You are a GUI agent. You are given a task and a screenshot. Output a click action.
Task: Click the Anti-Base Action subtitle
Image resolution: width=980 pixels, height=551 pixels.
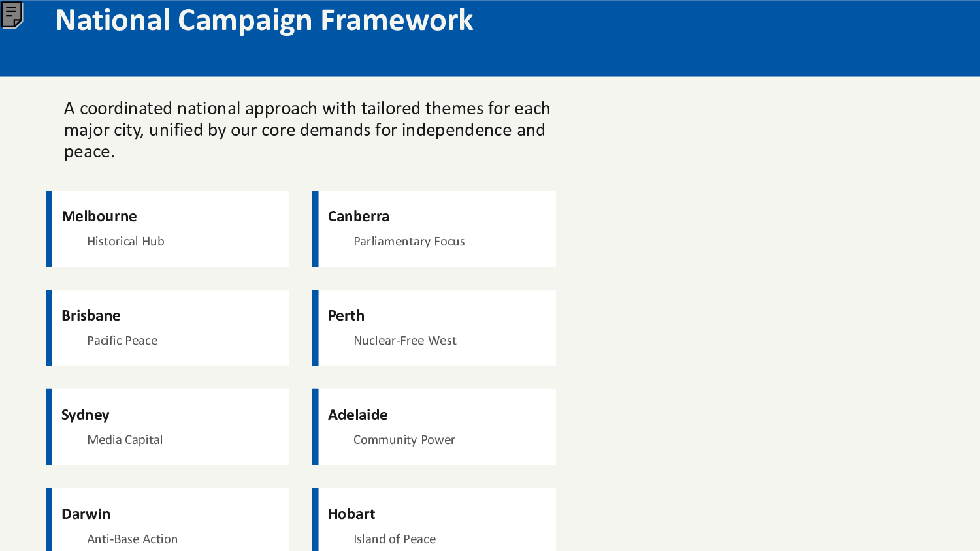coord(133,539)
